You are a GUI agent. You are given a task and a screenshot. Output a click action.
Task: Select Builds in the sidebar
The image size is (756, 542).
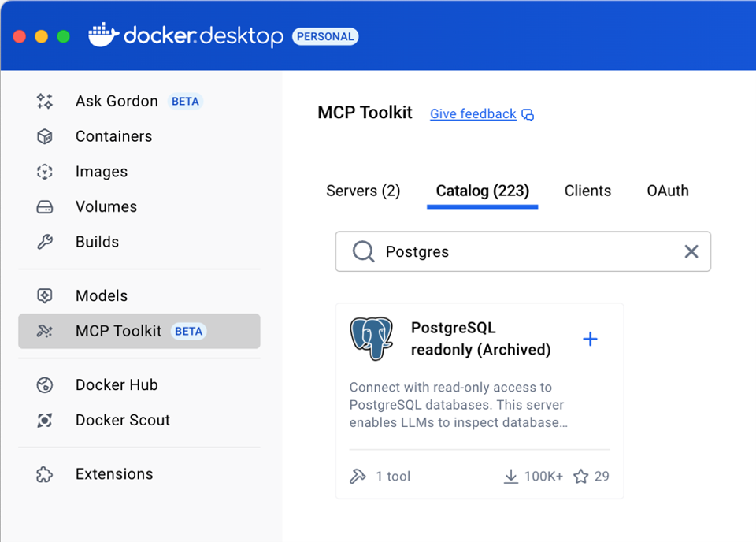tap(139, 242)
